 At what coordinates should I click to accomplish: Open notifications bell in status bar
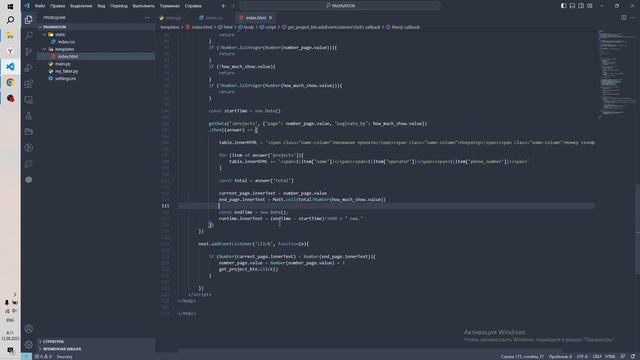[633, 356]
